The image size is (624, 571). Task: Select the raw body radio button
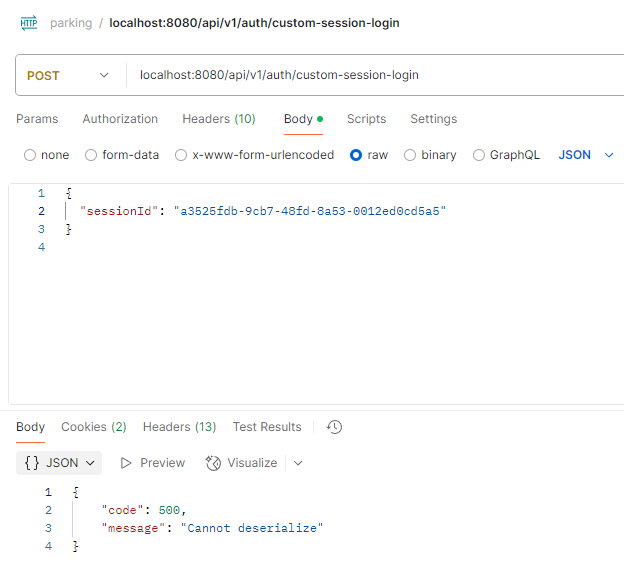click(356, 155)
